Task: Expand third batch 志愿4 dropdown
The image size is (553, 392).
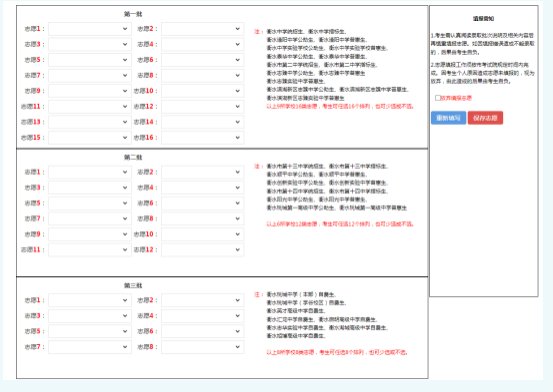Action: (x=202, y=316)
